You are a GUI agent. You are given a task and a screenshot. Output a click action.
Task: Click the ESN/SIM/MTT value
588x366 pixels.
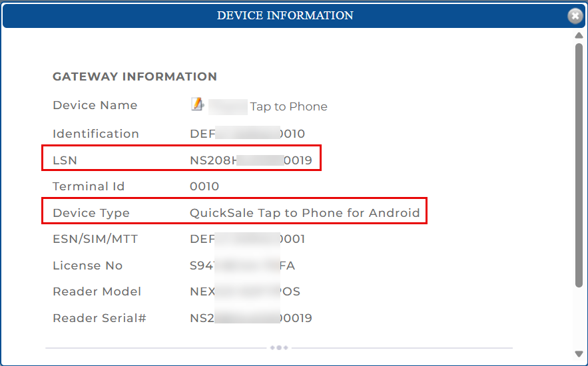pyautogui.click(x=247, y=239)
